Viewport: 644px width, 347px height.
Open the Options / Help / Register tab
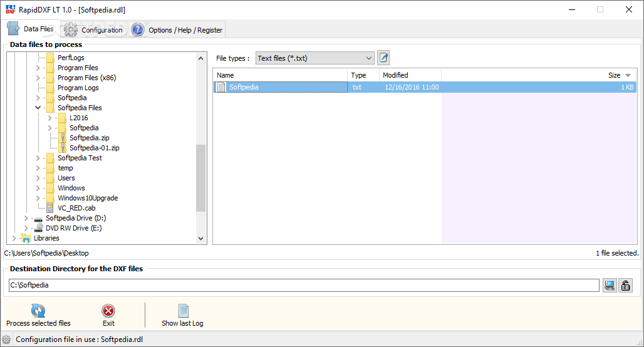click(177, 29)
